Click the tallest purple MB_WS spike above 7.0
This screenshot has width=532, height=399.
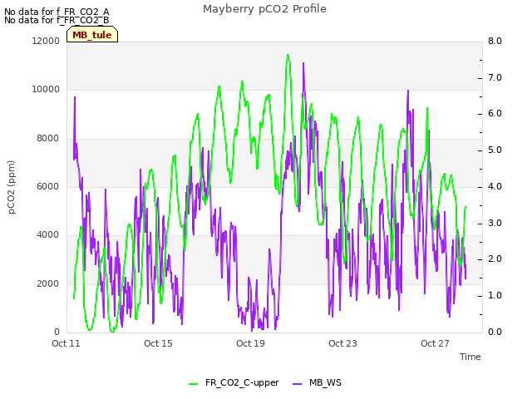click(303, 63)
